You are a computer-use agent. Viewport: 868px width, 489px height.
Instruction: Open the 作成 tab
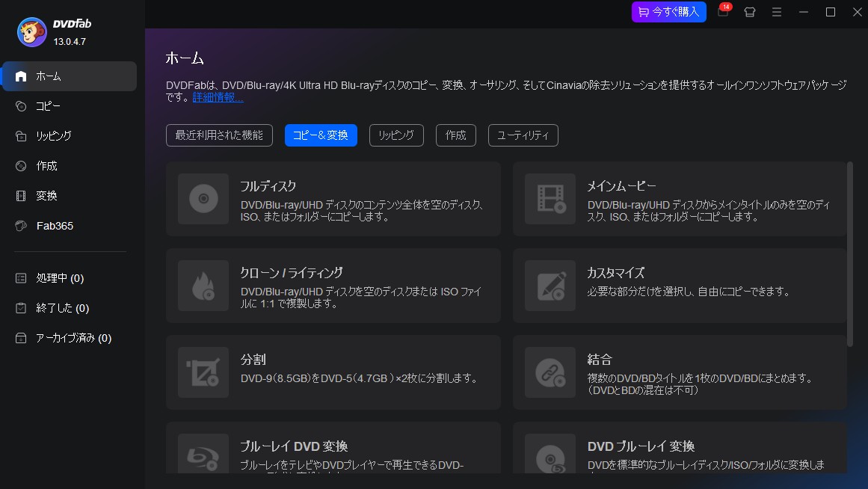456,135
